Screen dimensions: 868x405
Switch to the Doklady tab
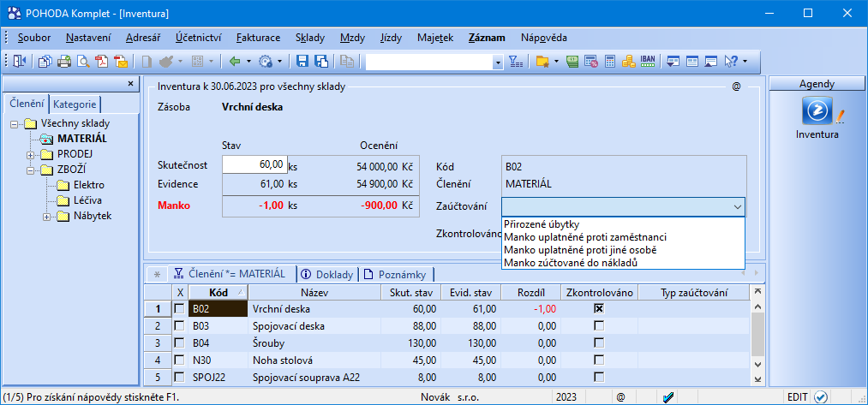click(x=329, y=274)
